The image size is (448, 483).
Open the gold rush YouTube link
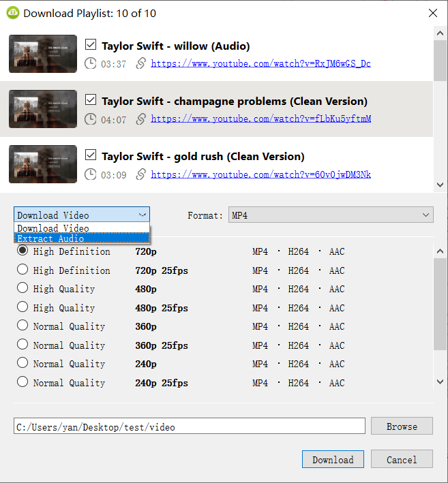point(261,174)
